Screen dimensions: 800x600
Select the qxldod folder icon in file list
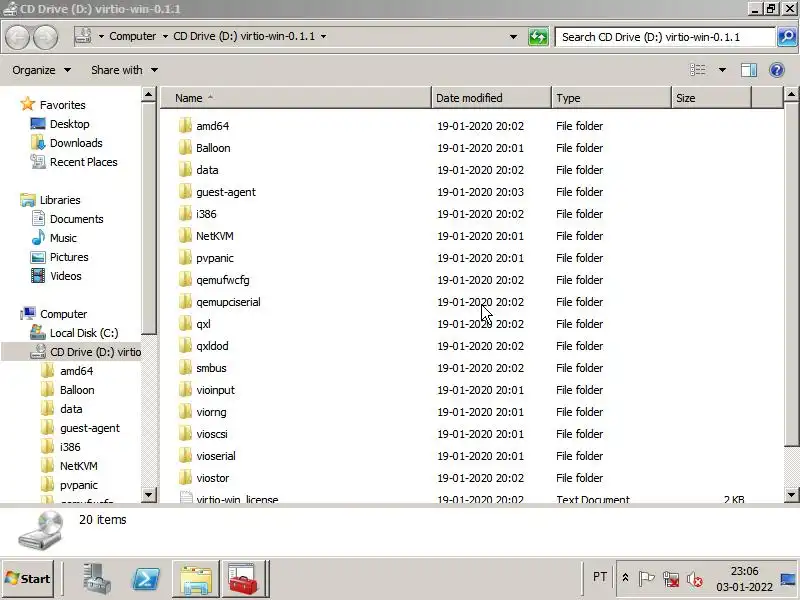tap(185, 345)
